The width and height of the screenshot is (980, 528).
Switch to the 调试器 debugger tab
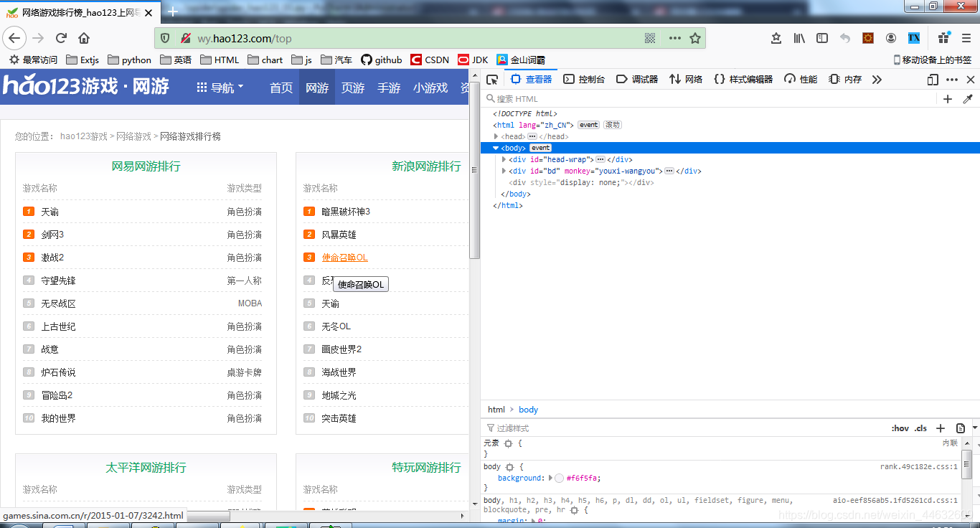coord(637,80)
